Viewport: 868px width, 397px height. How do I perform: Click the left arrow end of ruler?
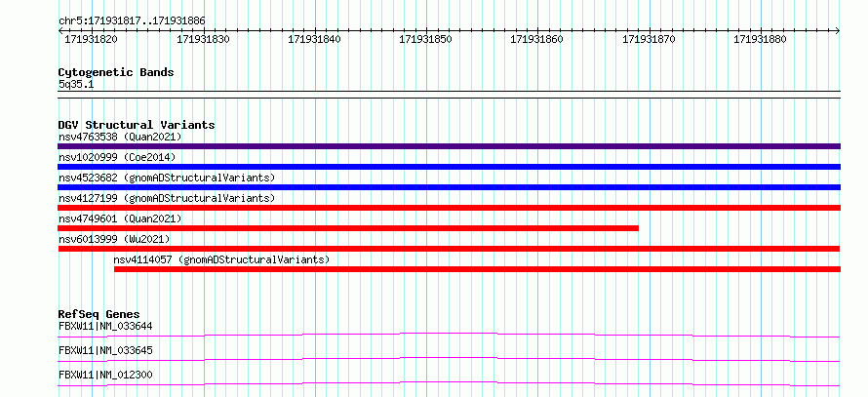coord(60,31)
